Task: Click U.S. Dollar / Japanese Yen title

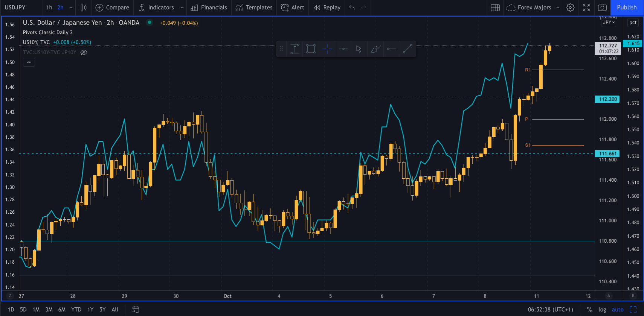Action: (62, 23)
